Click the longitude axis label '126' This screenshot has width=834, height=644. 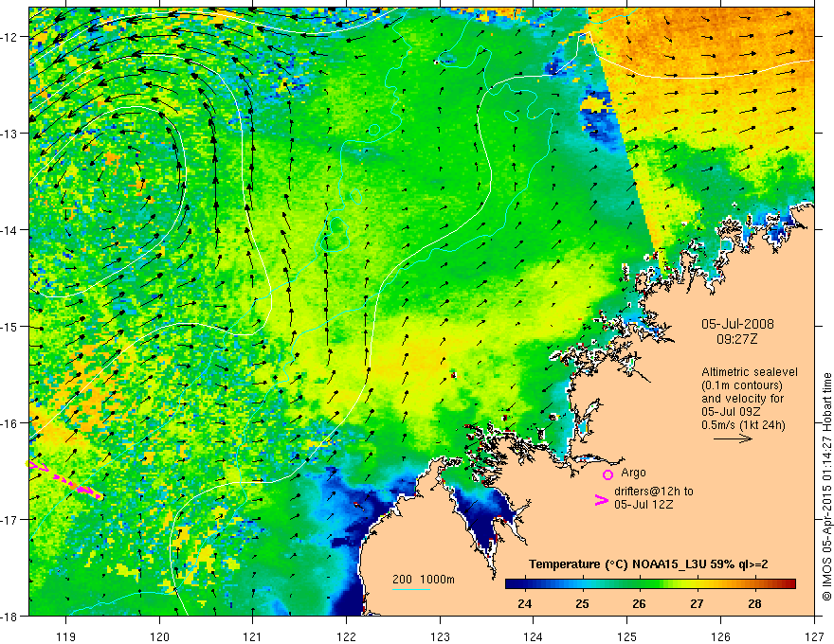coord(720,636)
